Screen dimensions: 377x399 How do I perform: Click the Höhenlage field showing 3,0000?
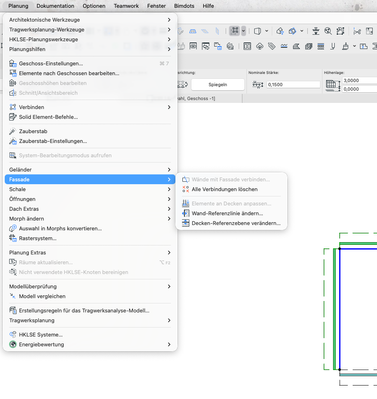[x=359, y=81]
